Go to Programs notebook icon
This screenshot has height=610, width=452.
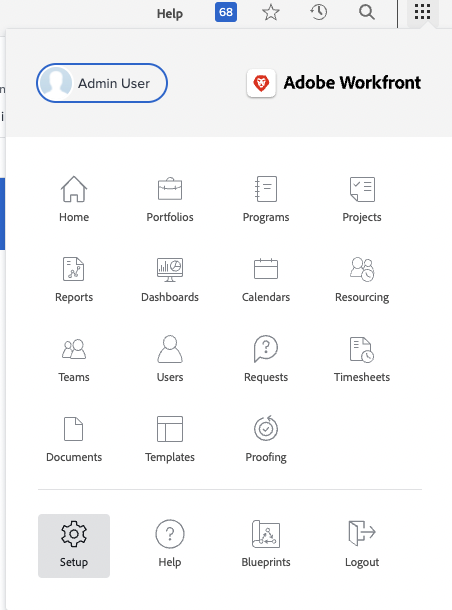266,189
